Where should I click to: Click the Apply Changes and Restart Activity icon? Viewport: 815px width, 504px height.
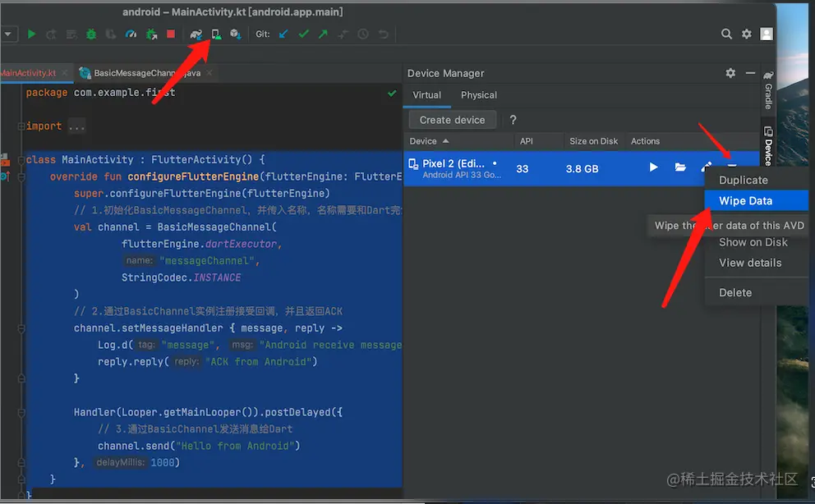pos(51,34)
